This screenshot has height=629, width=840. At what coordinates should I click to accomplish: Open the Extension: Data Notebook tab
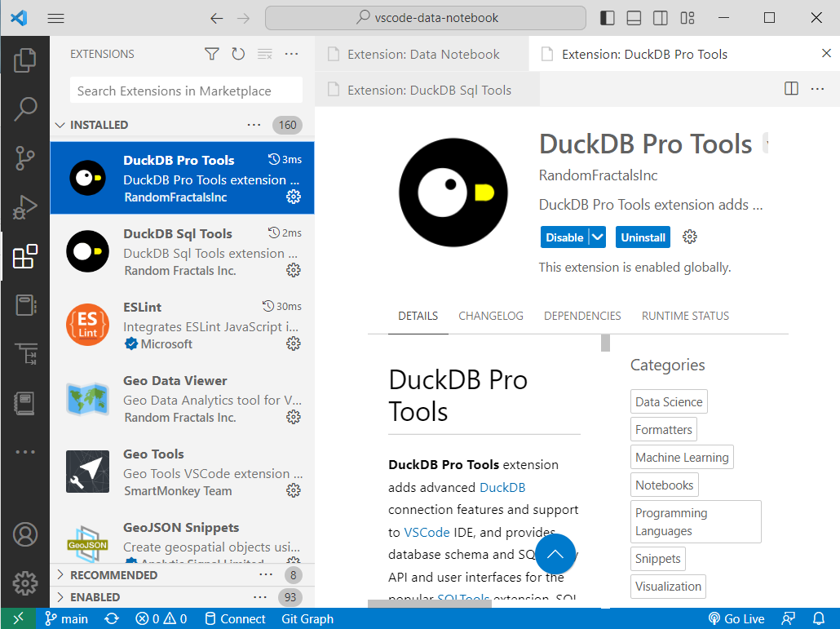tap(422, 54)
